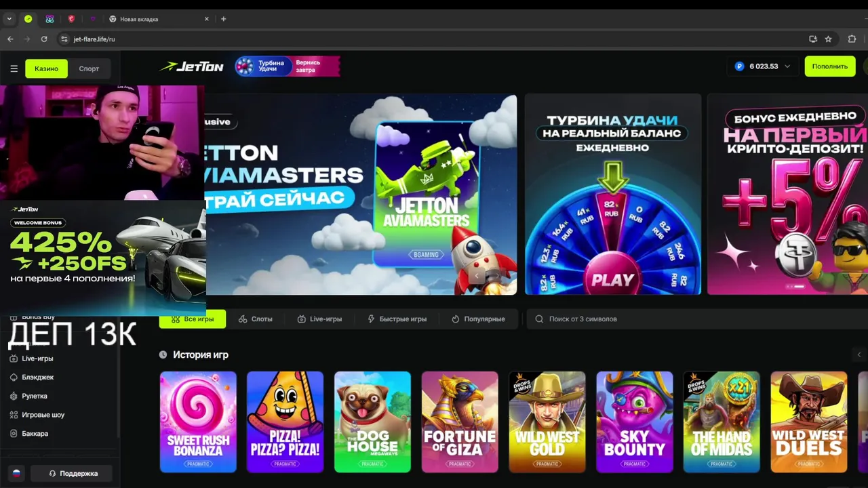Open the Jetton Aviamasters banner
This screenshot has width=868, height=488.
pyautogui.click(x=361, y=195)
